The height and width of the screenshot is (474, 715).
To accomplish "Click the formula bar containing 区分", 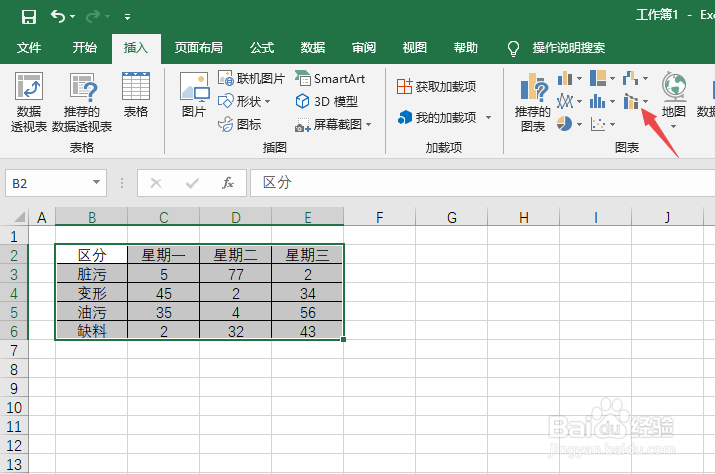I will pos(482,183).
